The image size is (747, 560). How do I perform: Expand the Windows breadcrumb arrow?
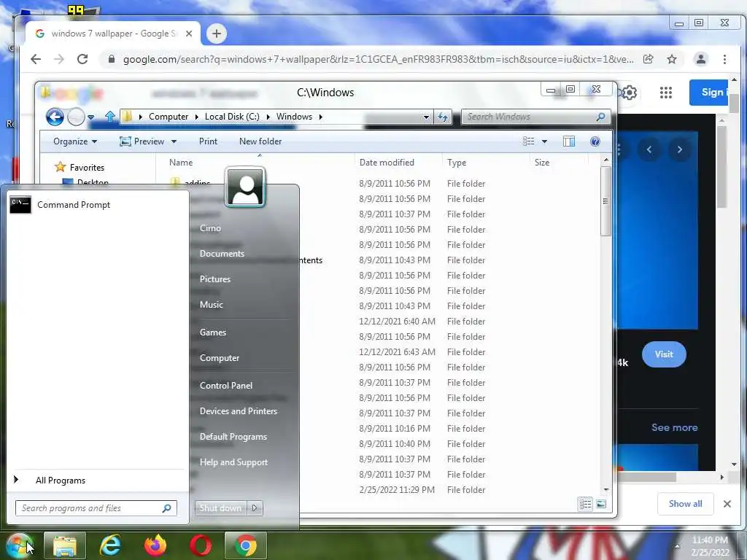pyautogui.click(x=321, y=117)
